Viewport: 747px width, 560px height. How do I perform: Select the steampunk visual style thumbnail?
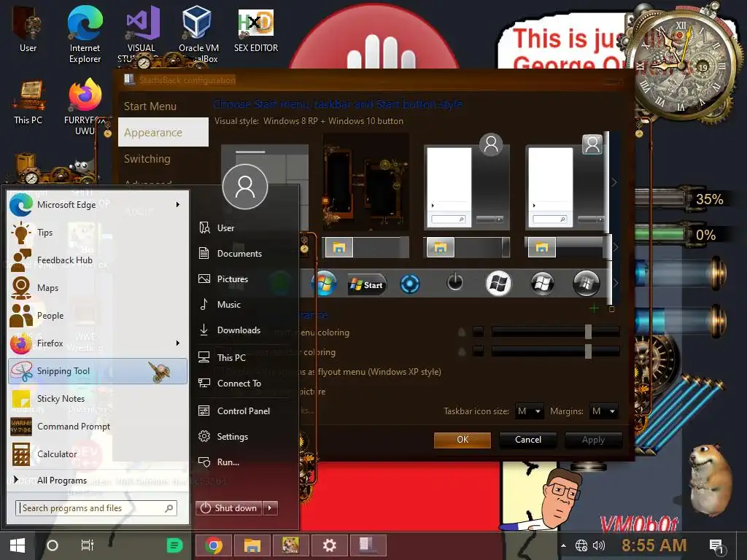point(366,182)
